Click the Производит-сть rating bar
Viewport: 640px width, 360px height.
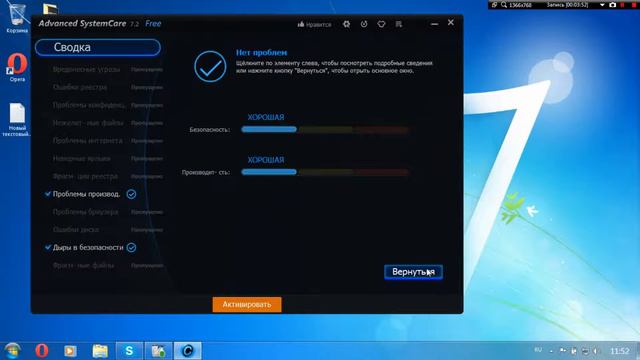coord(325,172)
